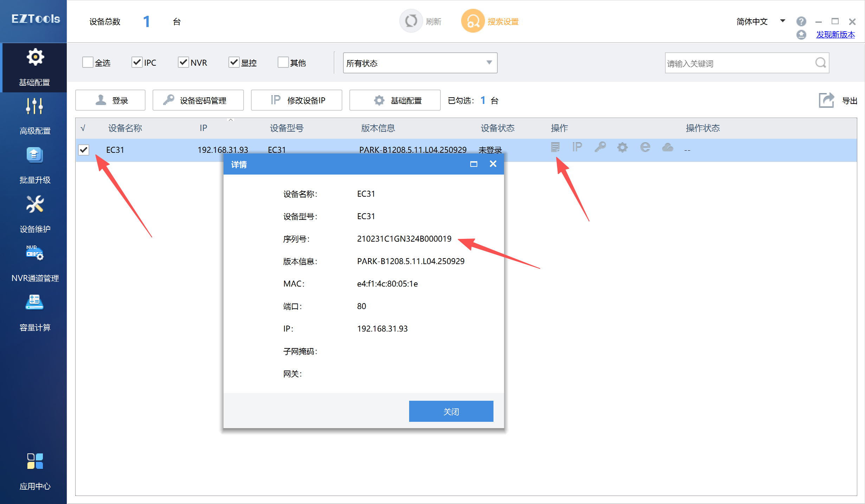
Task: Open 设备维护 sidebar section
Action: tap(34, 215)
